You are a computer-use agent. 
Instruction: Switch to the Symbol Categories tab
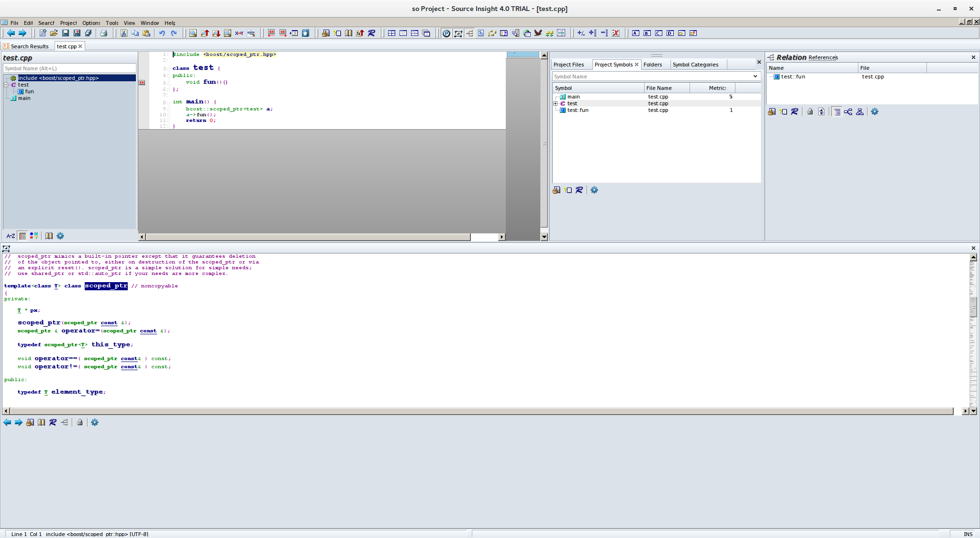695,65
